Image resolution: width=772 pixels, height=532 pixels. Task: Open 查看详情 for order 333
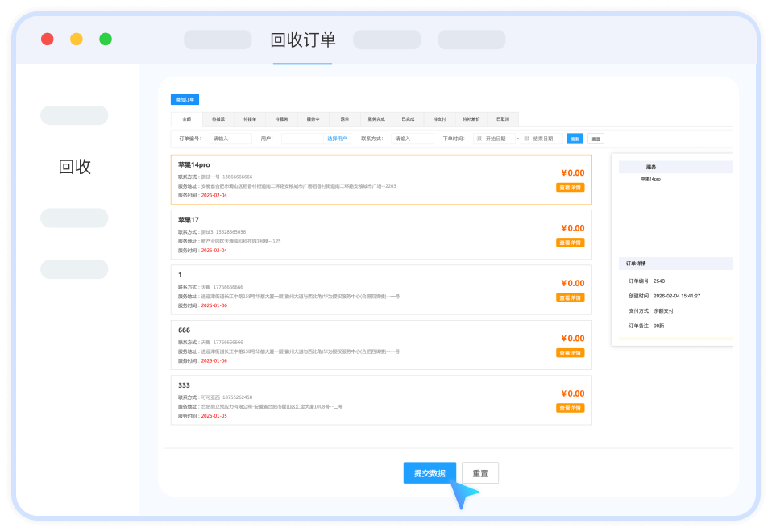tap(571, 408)
